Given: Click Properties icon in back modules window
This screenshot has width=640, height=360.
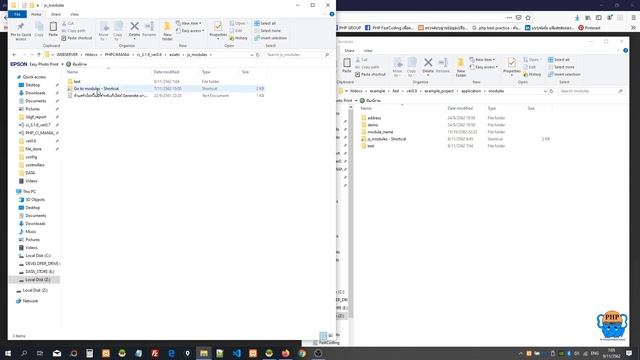Looking at the screenshot, I should pos(511,63).
